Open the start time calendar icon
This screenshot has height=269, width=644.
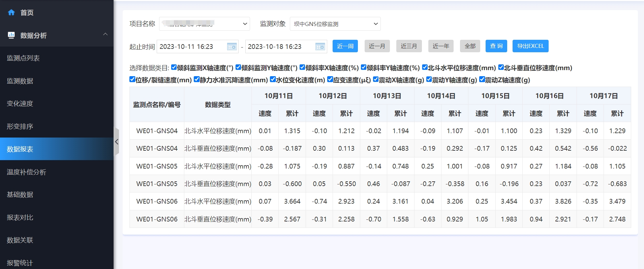tap(232, 47)
